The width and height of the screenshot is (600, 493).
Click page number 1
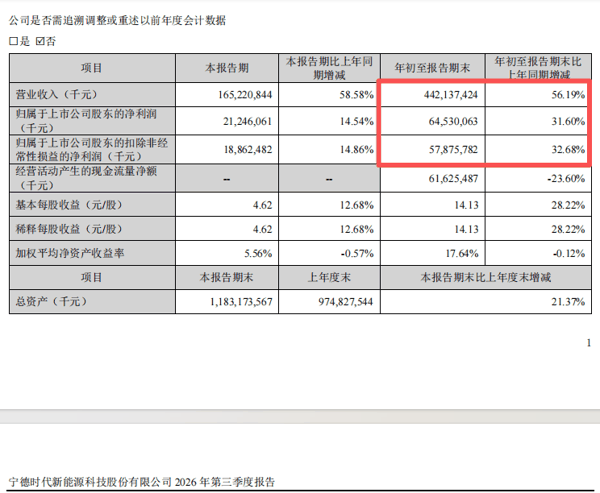(589, 343)
